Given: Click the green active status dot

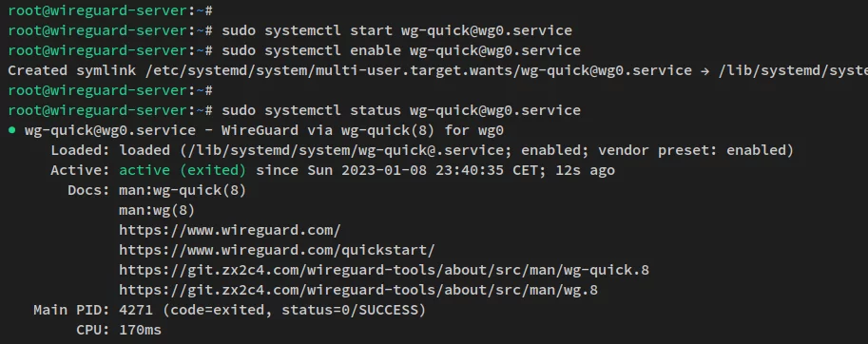Looking at the screenshot, I should (11, 131).
